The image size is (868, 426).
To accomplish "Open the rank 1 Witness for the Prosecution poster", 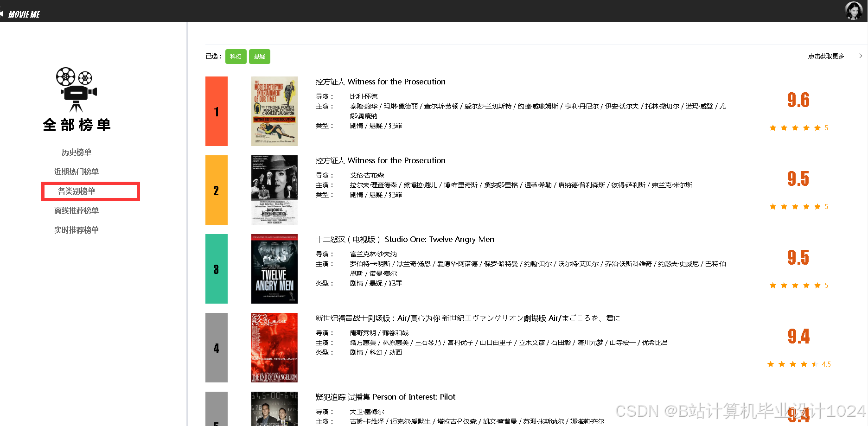I will click(274, 111).
